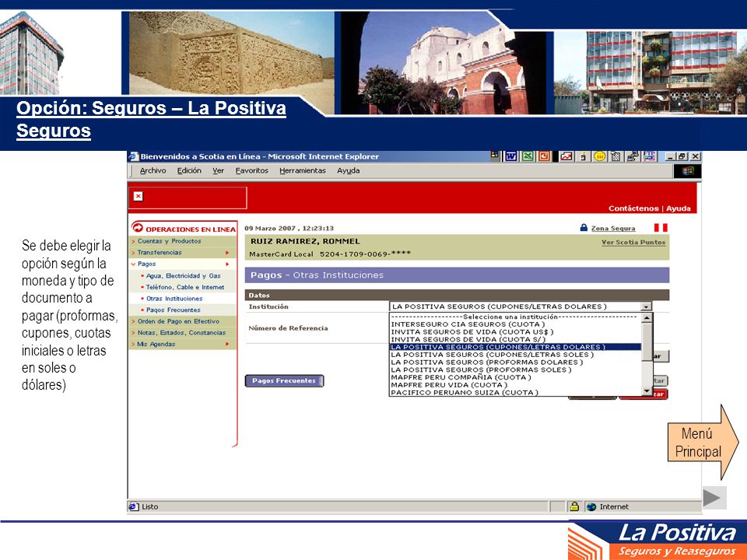Click the Listo status bar text
This screenshot has width=747, height=560.
click(x=149, y=506)
